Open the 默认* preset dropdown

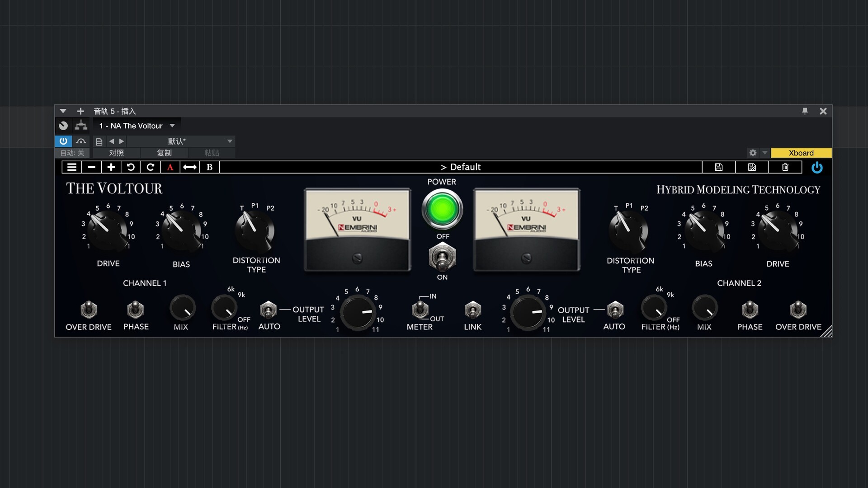coord(180,141)
